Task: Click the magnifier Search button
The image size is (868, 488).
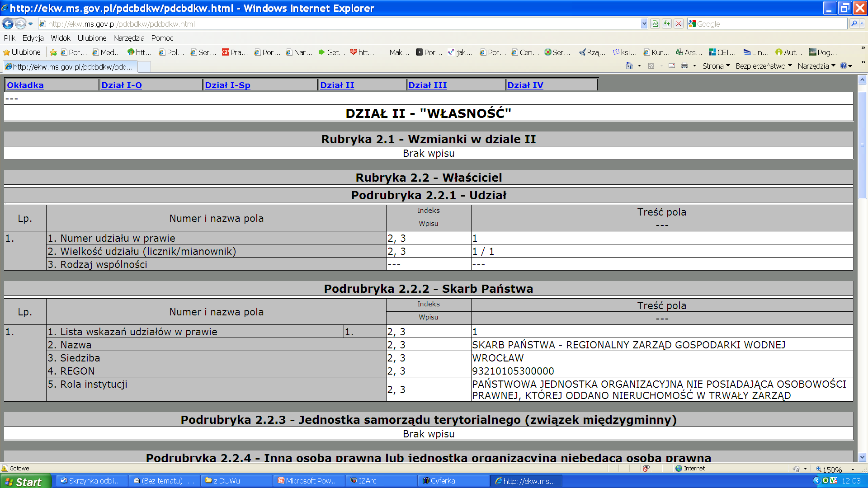Action: pyautogui.click(x=854, y=24)
